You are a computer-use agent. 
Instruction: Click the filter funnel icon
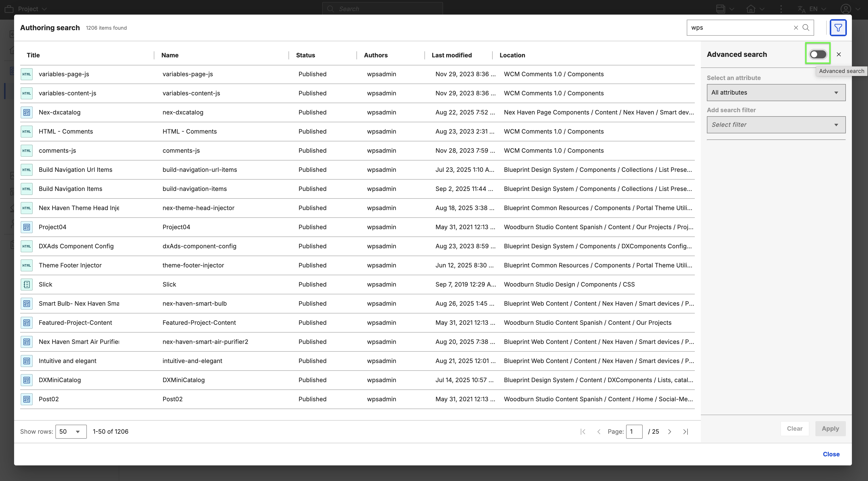point(838,28)
